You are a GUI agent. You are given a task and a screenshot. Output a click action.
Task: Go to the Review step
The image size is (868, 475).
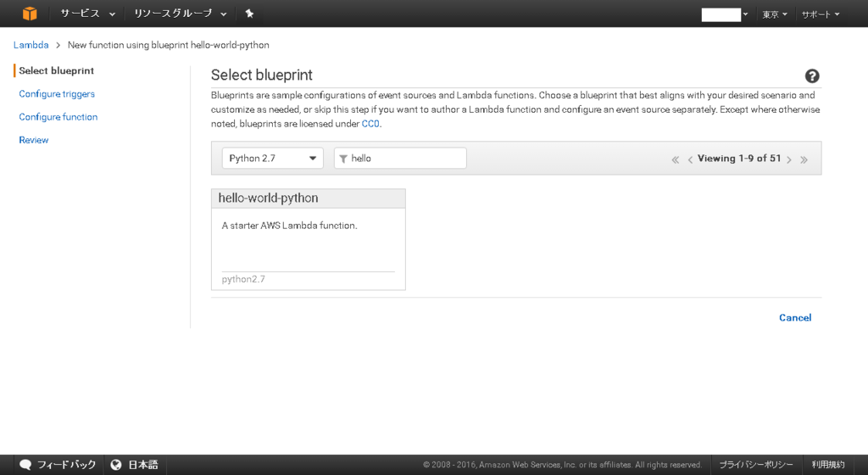click(33, 140)
